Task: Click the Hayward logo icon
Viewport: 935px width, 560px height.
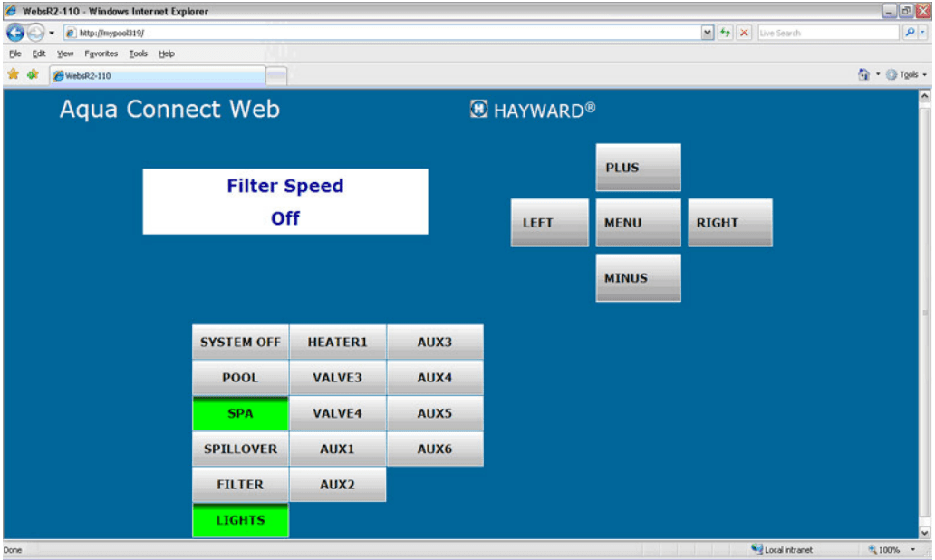Action: 478,109
